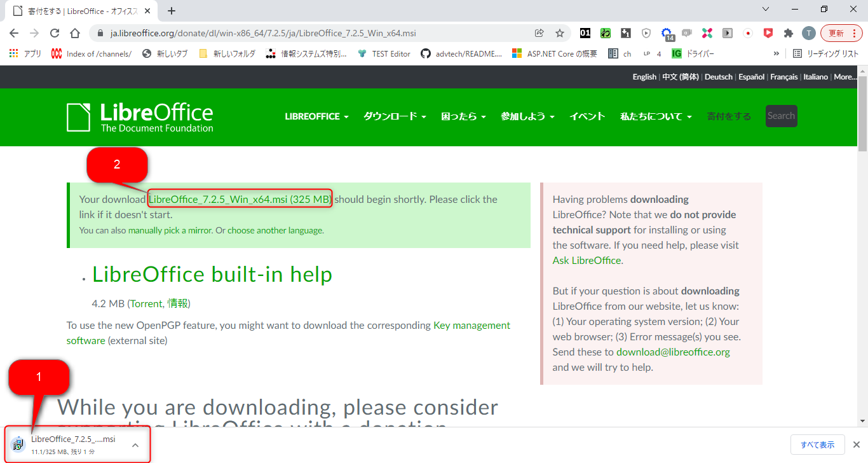Screen dimensions: 868x463
Task: Switch site language to 中文 (简体)
Action: coord(681,77)
